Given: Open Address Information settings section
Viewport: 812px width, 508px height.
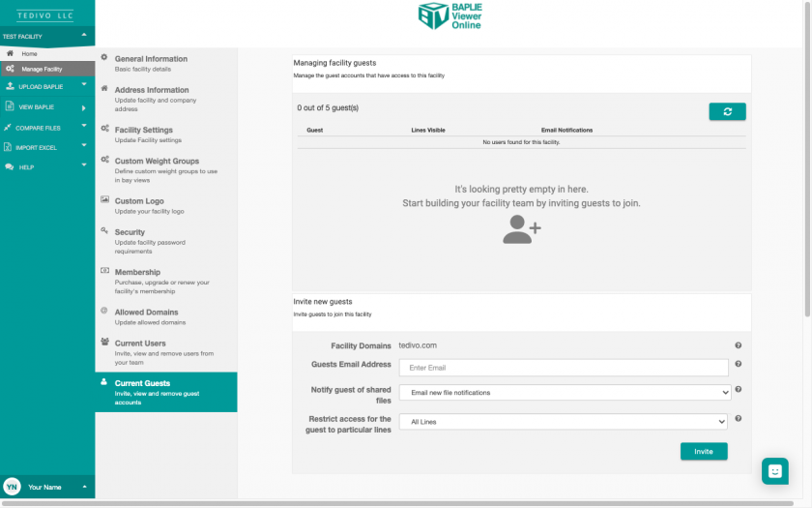Looking at the screenshot, I should click(x=166, y=99).
